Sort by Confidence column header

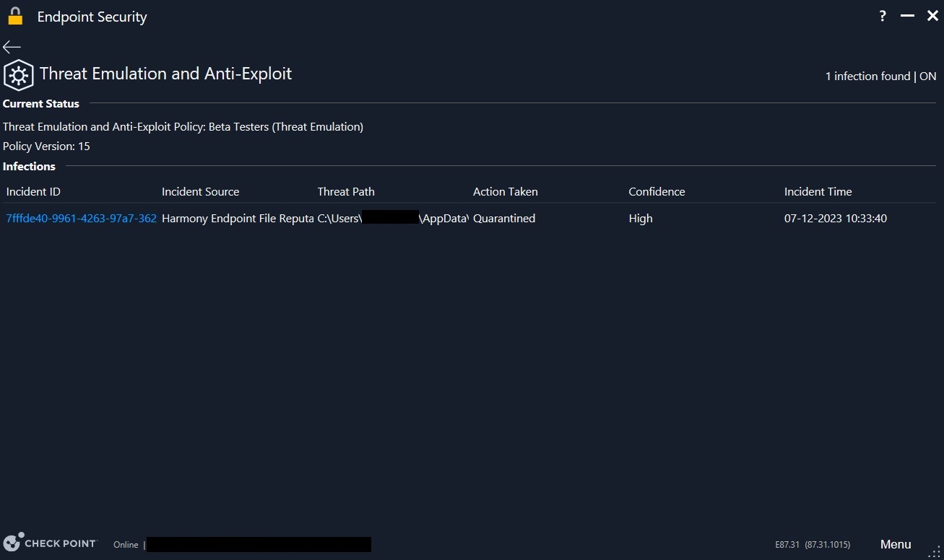657,192
